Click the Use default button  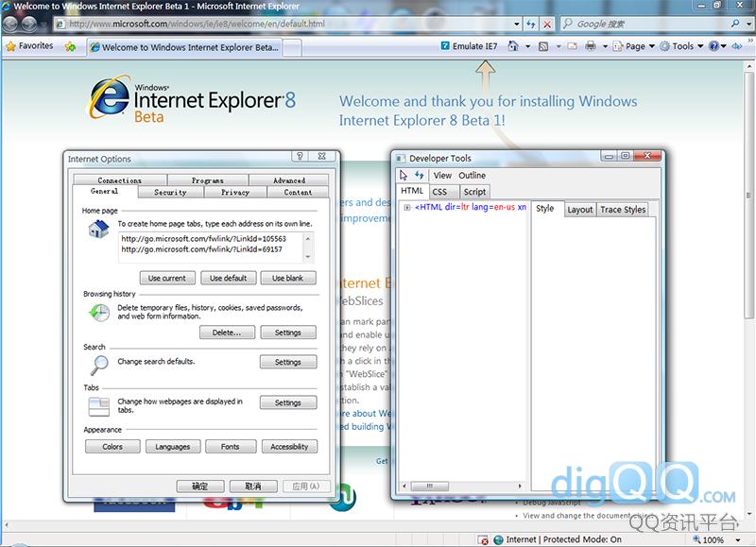pyautogui.click(x=229, y=278)
